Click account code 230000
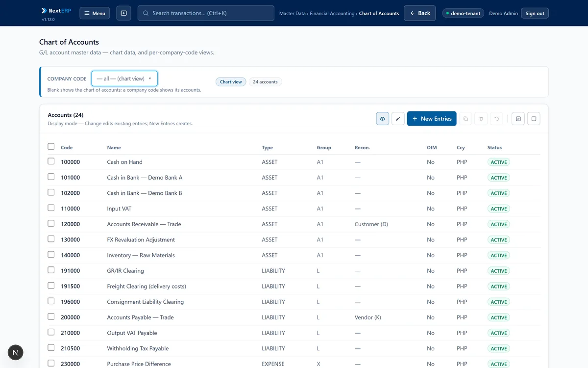This screenshot has height=368, width=588. tap(71, 364)
